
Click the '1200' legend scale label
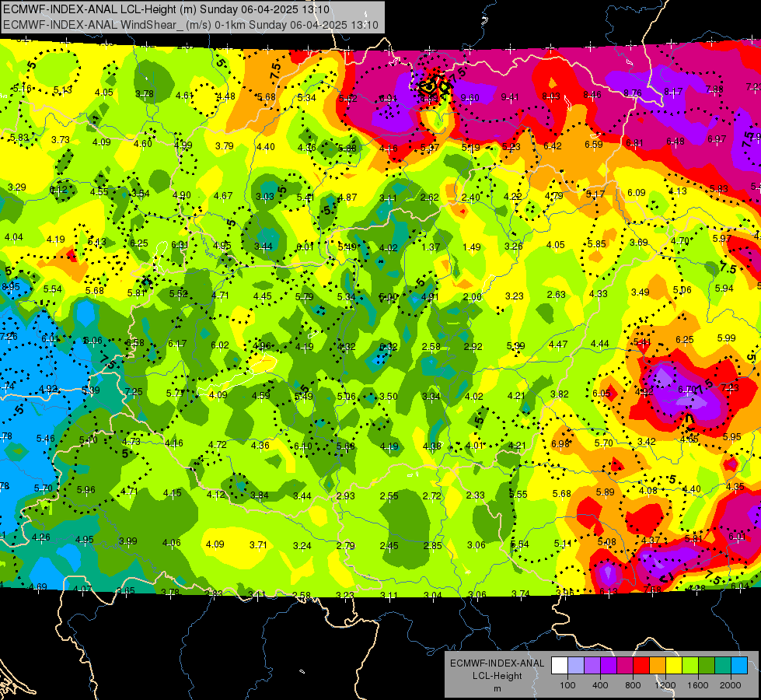click(665, 685)
